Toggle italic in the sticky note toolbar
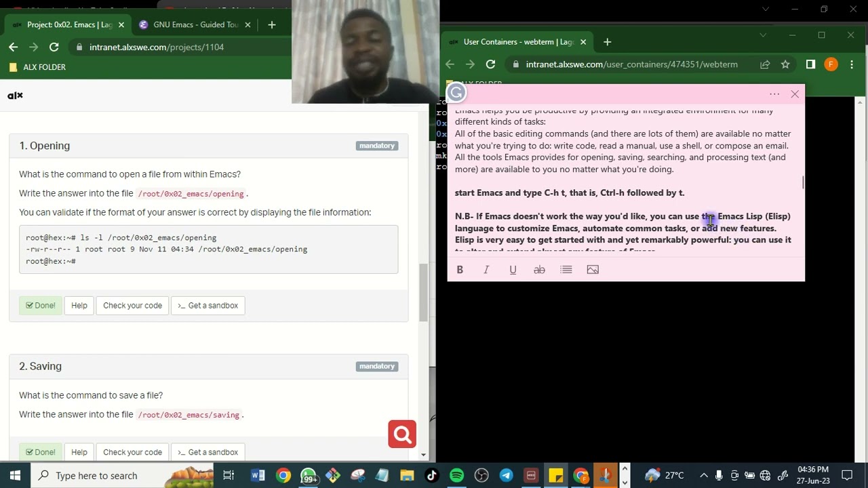 [x=486, y=270]
